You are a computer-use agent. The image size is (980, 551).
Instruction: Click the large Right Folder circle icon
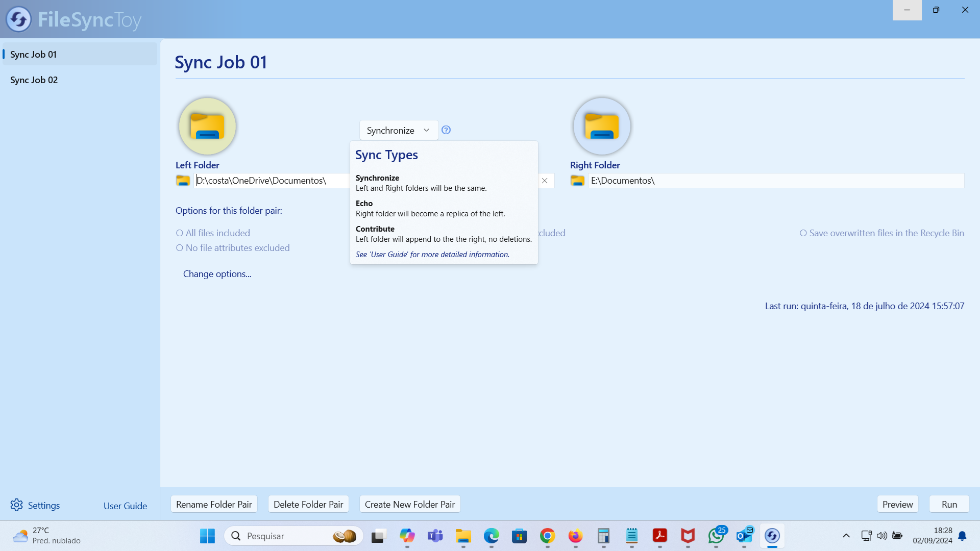coord(602,127)
